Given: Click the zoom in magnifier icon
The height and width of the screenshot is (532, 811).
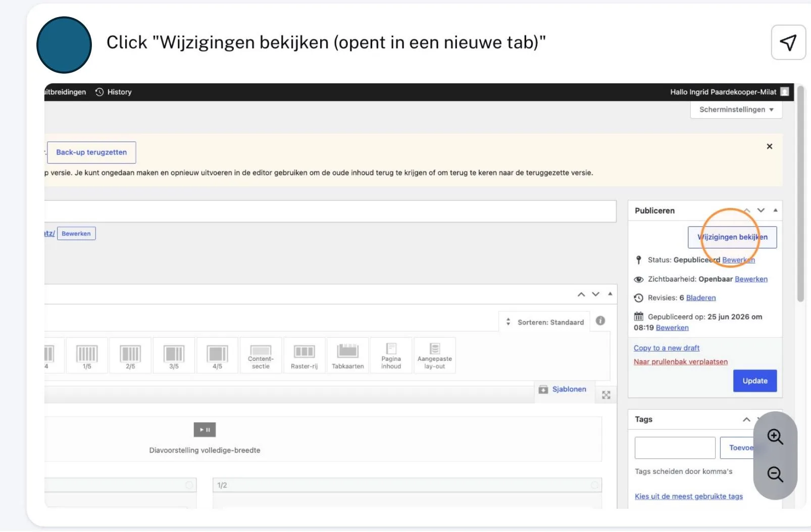Looking at the screenshot, I should point(775,437).
